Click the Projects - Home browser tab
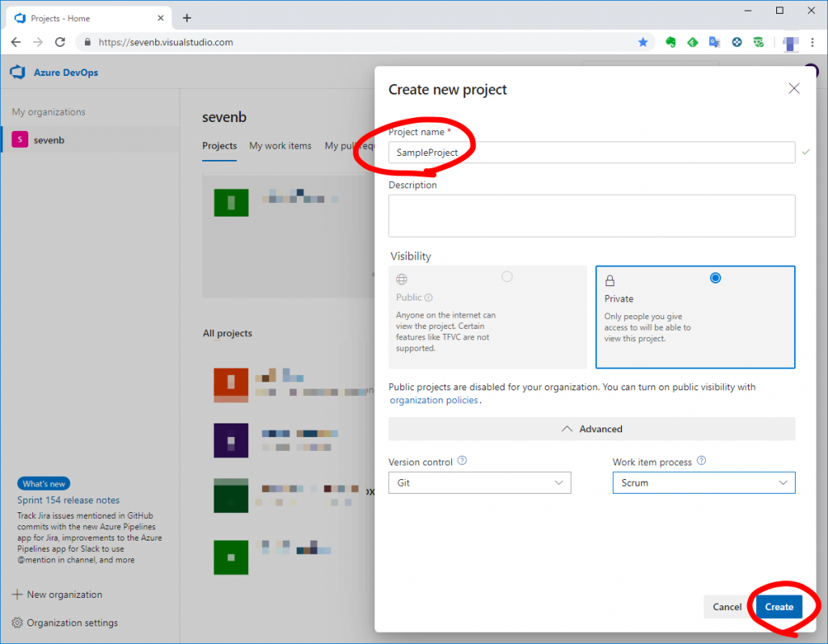 [x=89, y=18]
